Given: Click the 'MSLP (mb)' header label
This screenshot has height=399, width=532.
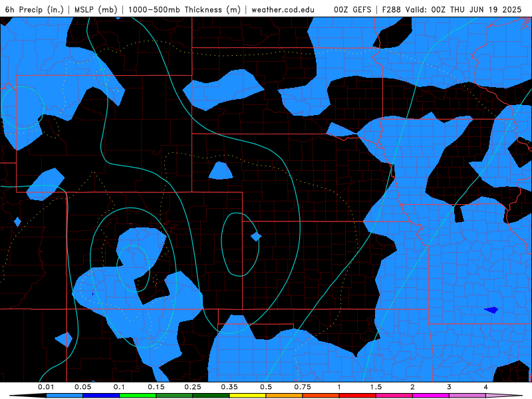Looking at the screenshot, I should point(96,9).
